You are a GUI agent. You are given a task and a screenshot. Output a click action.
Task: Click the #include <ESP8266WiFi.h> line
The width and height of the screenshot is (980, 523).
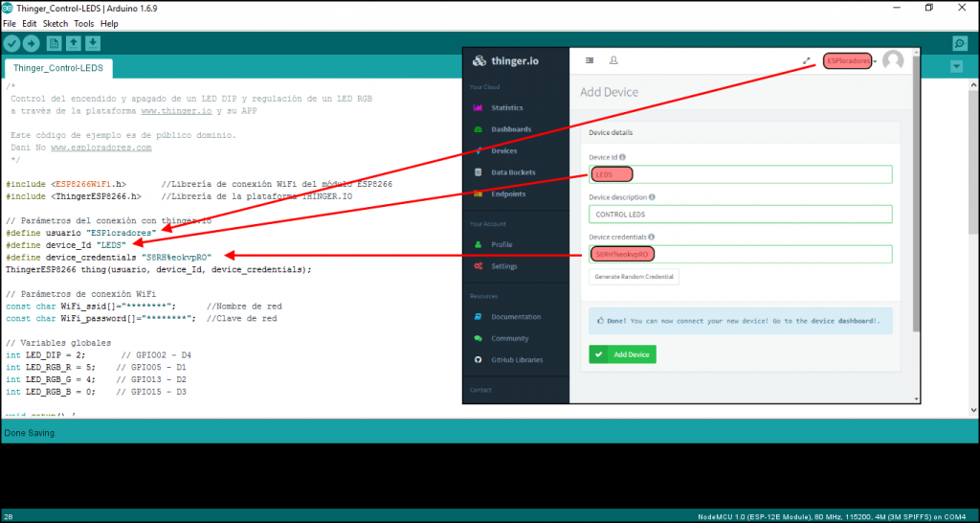coord(66,185)
